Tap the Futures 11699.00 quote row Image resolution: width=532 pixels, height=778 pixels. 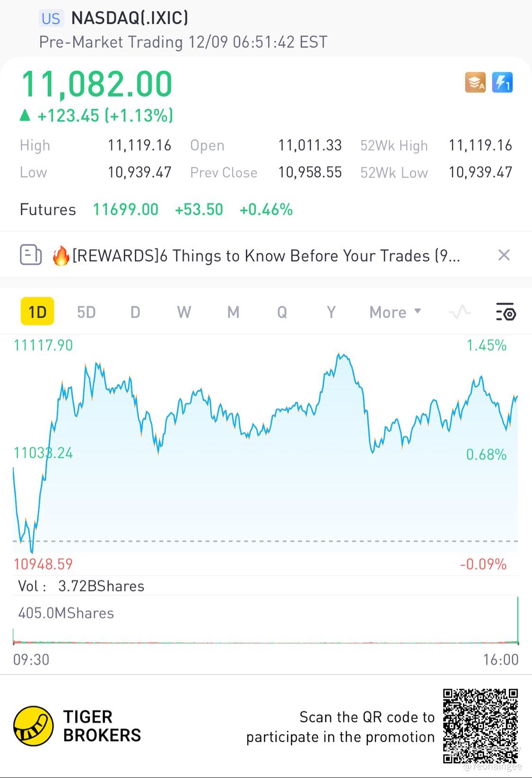pyautogui.click(x=156, y=210)
